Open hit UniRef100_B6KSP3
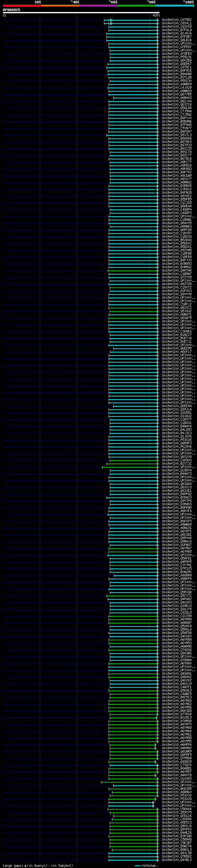 point(177,521)
